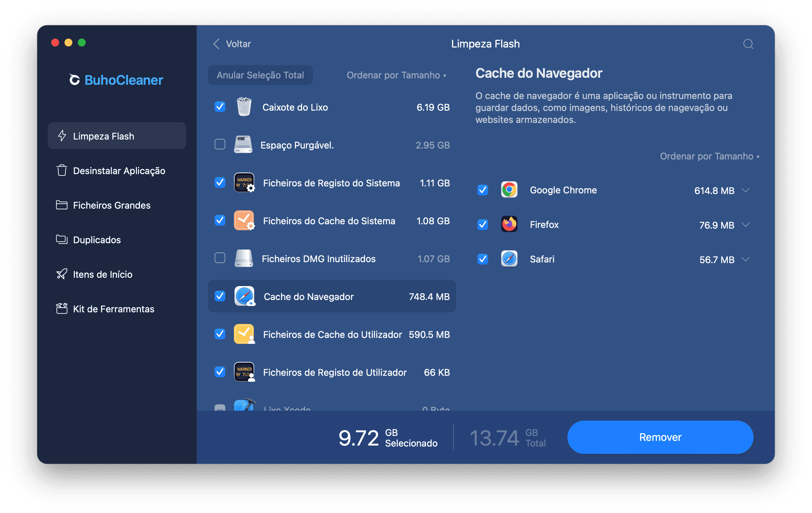Click the Cache do Navegador heading
The width and height of the screenshot is (812, 513).
(539, 73)
